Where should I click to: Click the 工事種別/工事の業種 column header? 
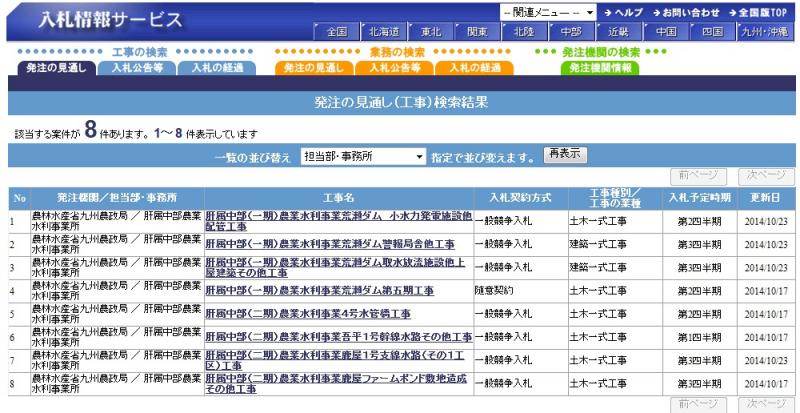coord(615,198)
